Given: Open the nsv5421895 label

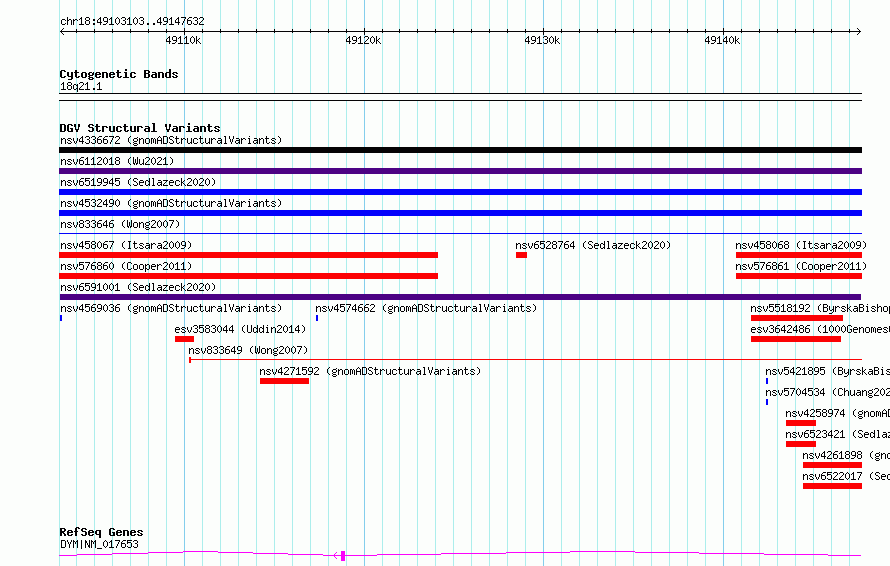Looking at the screenshot, I should point(827,371).
